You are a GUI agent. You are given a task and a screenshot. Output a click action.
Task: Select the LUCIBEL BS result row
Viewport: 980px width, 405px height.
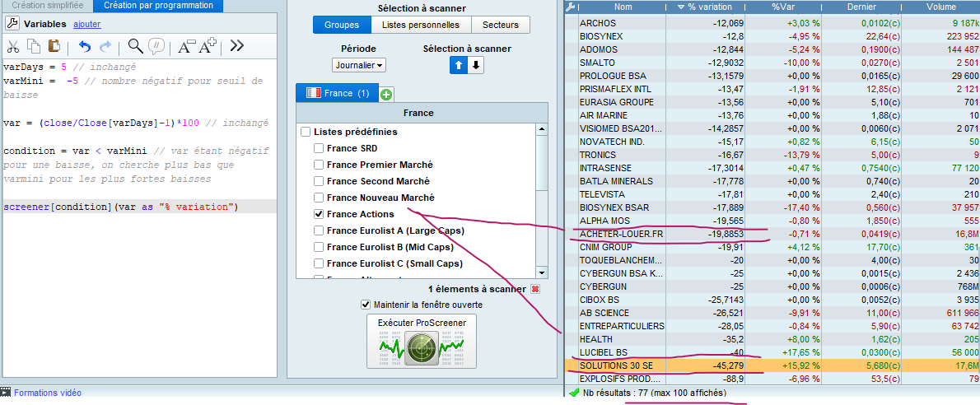tap(772, 351)
